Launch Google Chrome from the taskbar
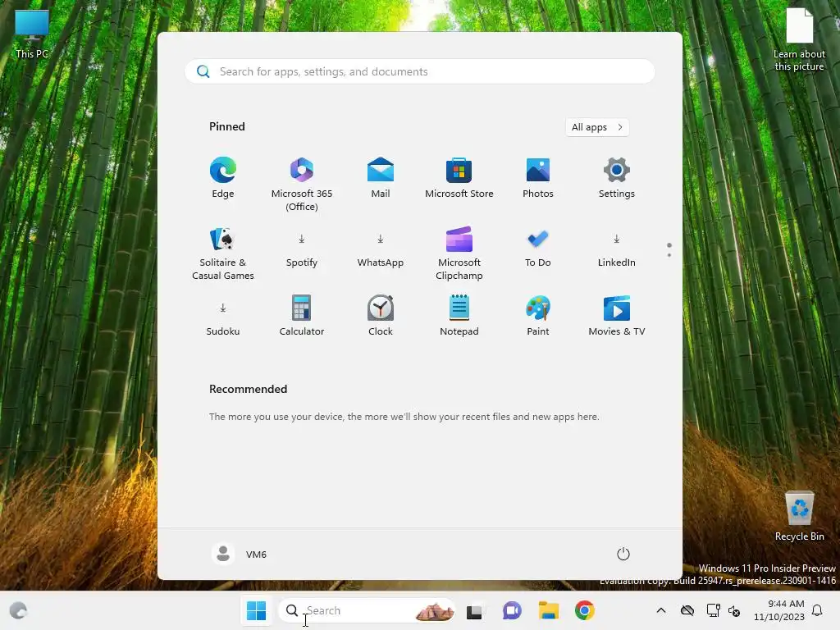 (x=584, y=610)
